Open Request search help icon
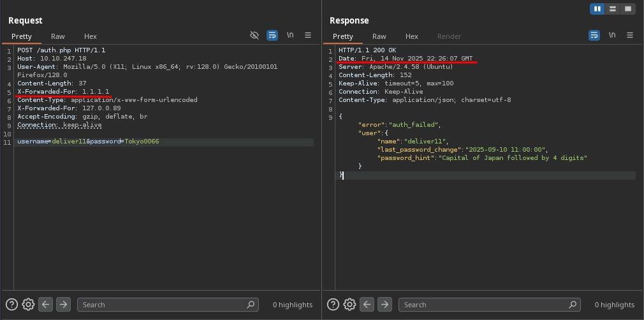The width and height of the screenshot is (644, 320). 11,305
